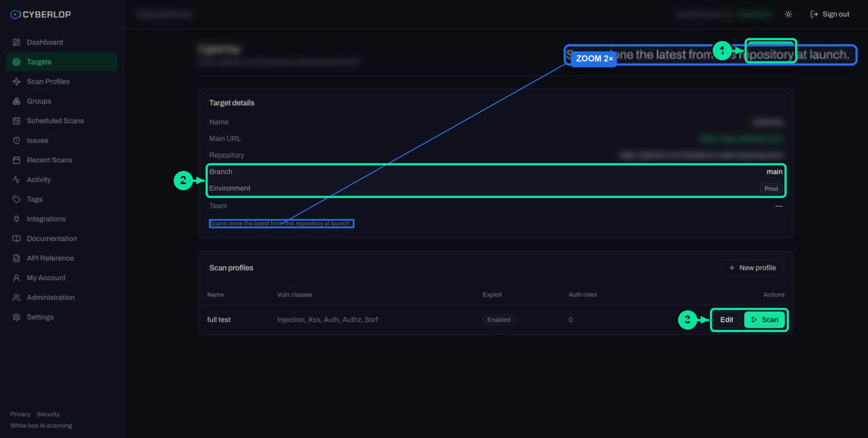Open the Administration page
This screenshot has height=438, width=868.
pyautogui.click(x=62, y=297)
